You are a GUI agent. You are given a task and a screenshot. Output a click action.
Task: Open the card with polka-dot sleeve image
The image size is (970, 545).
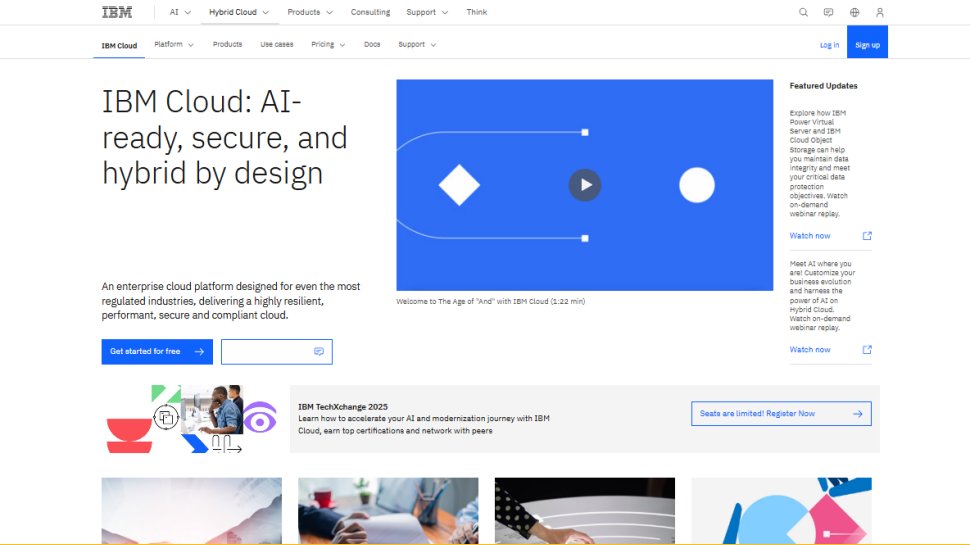tap(585, 510)
